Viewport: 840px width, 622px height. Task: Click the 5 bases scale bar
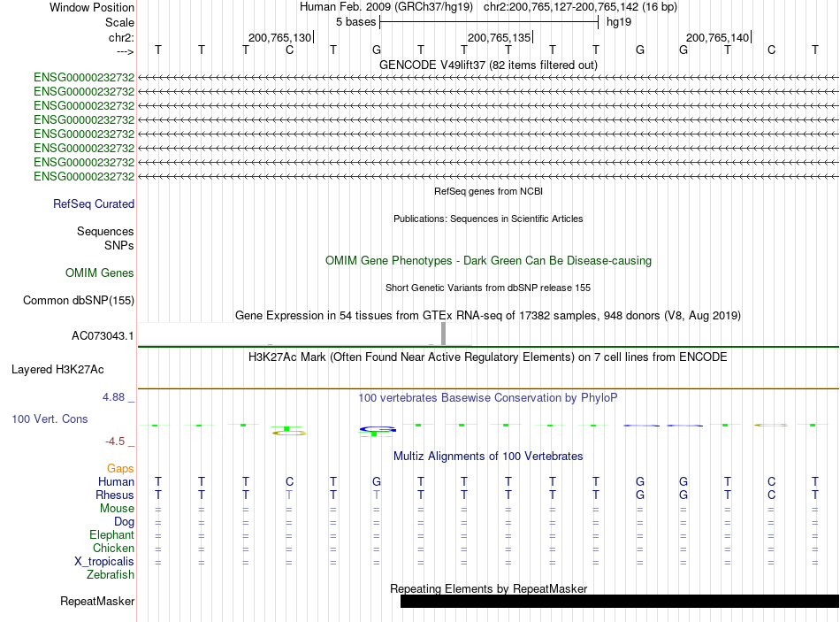point(489,22)
